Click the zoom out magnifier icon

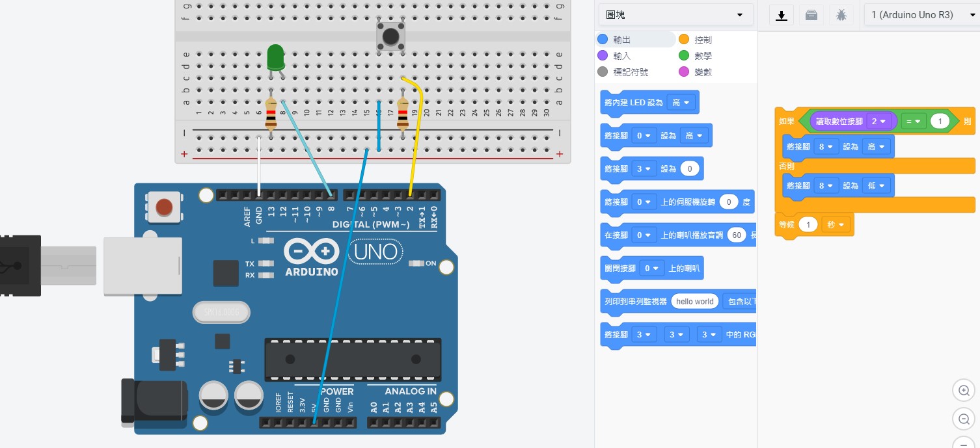pos(964,419)
